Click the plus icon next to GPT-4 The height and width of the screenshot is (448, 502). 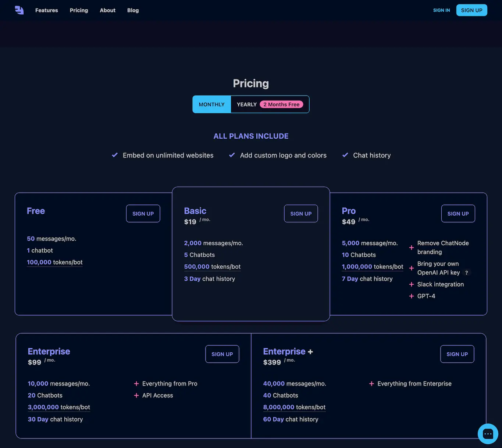coord(411,296)
